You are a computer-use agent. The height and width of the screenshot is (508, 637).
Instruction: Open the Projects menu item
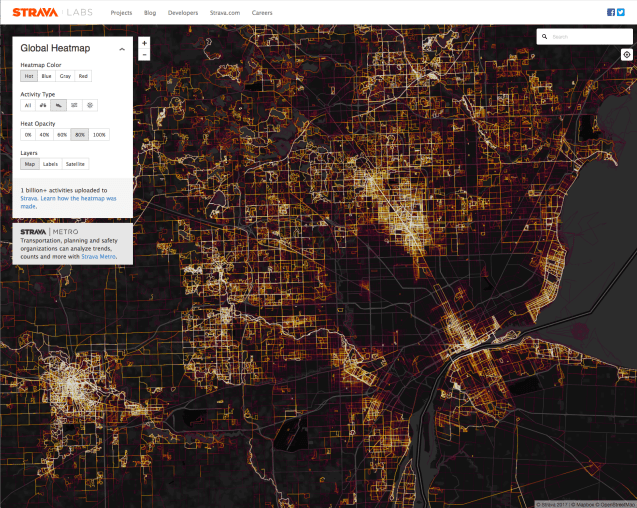click(x=121, y=12)
